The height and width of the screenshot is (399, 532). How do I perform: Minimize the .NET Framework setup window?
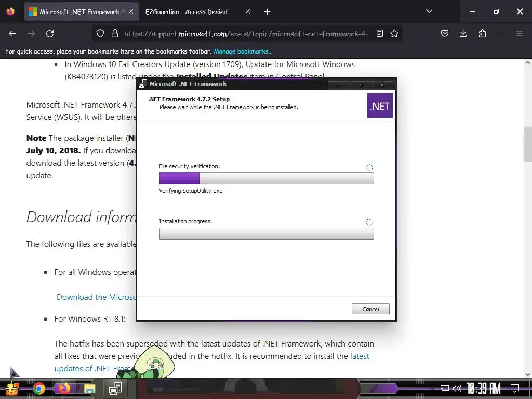(338, 85)
